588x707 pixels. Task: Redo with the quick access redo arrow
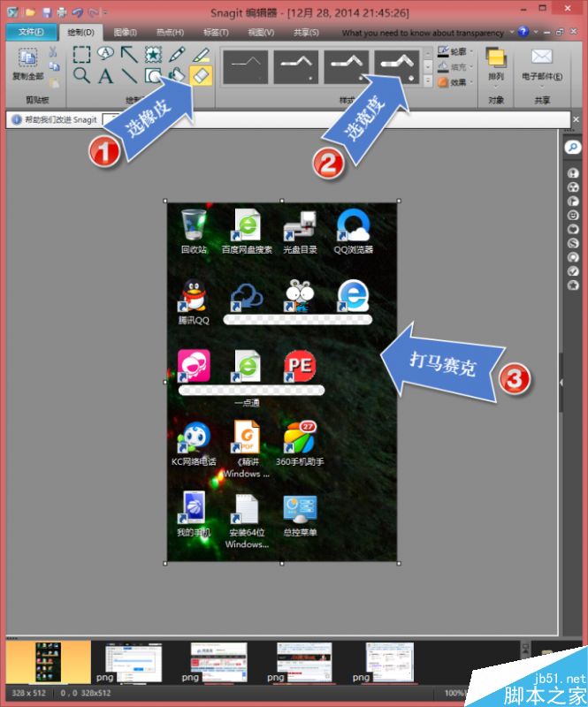coord(94,12)
